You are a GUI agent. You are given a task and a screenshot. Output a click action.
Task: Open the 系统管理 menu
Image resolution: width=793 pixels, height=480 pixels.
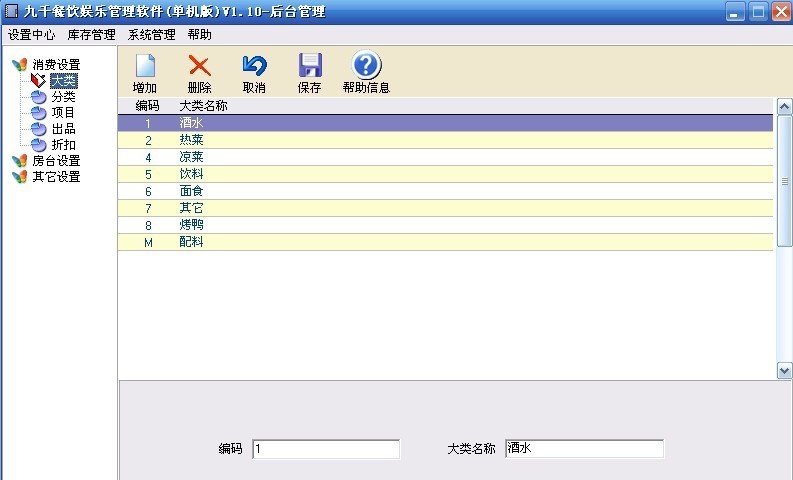click(152, 35)
